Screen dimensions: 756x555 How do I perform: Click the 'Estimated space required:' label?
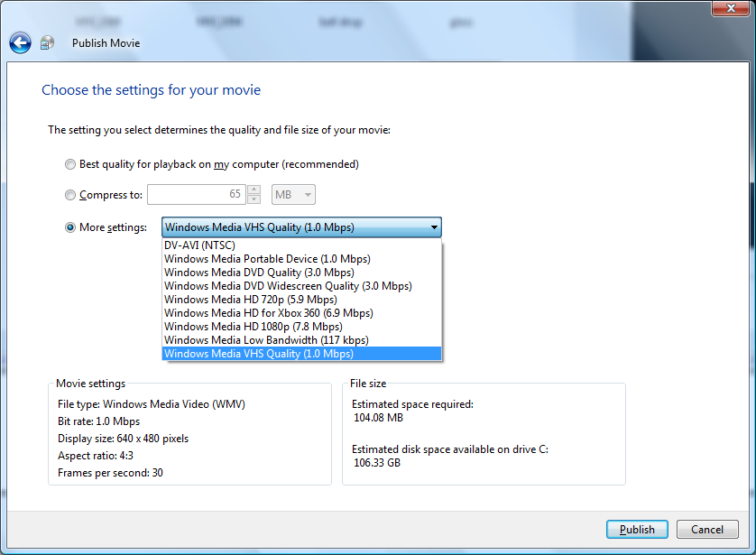click(x=412, y=404)
